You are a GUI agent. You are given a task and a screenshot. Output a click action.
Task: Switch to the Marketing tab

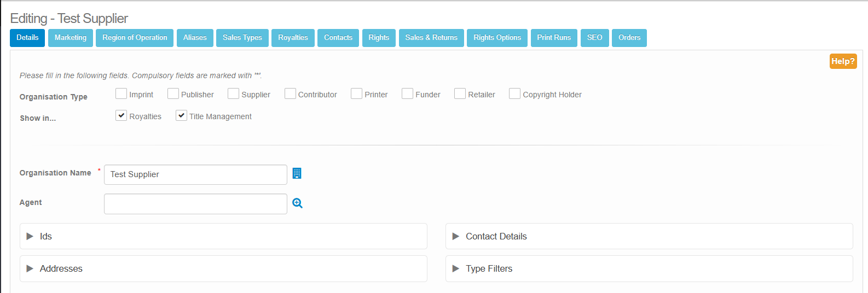coord(71,38)
